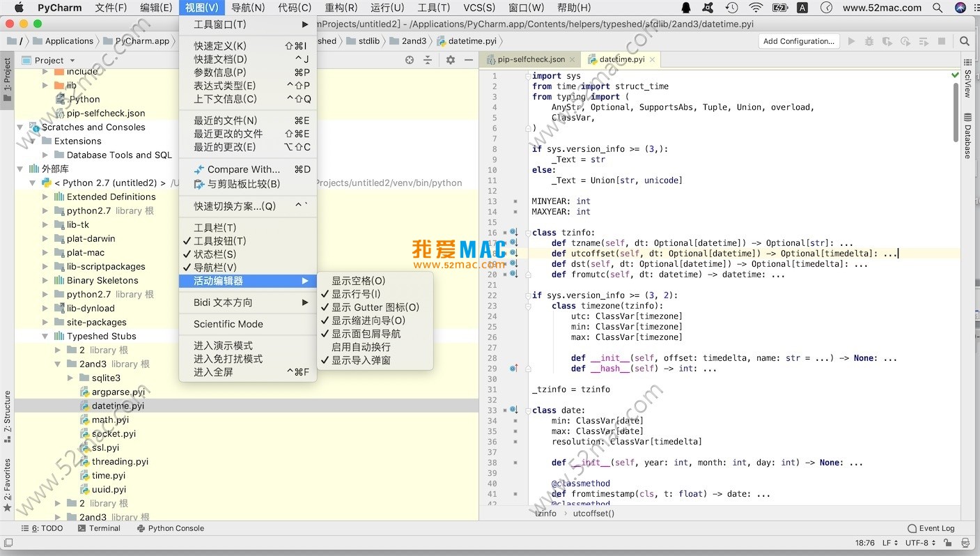Screen dimensions: 980x556
Task: Open the 代码(C) menu
Action: pos(295,8)
